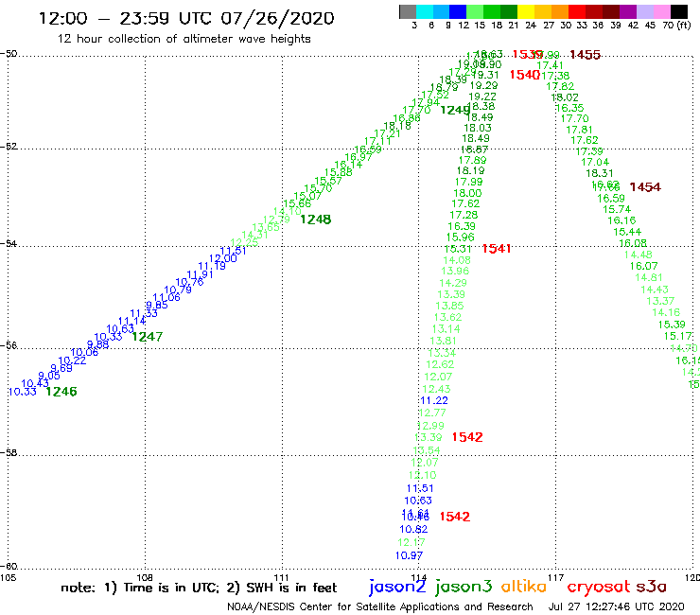Click the s3a satellite label
This screenshot has width=700, height=615.
coord(651,587)
